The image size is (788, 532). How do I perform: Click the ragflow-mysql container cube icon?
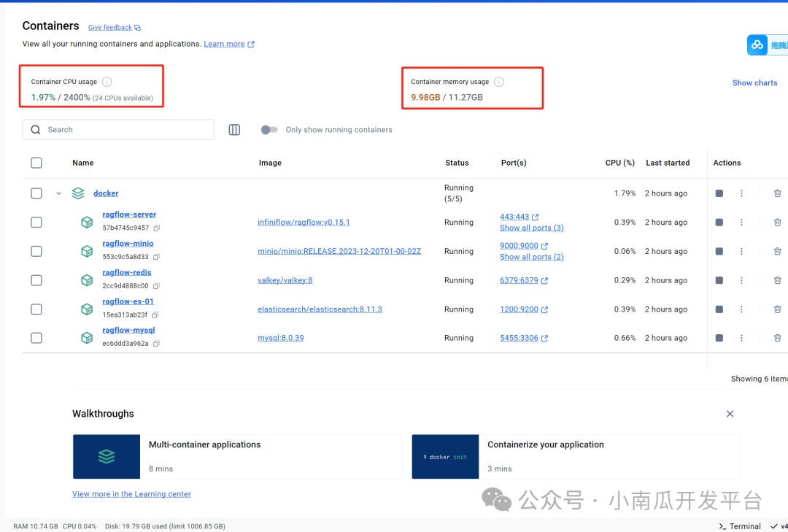(87, 338)
